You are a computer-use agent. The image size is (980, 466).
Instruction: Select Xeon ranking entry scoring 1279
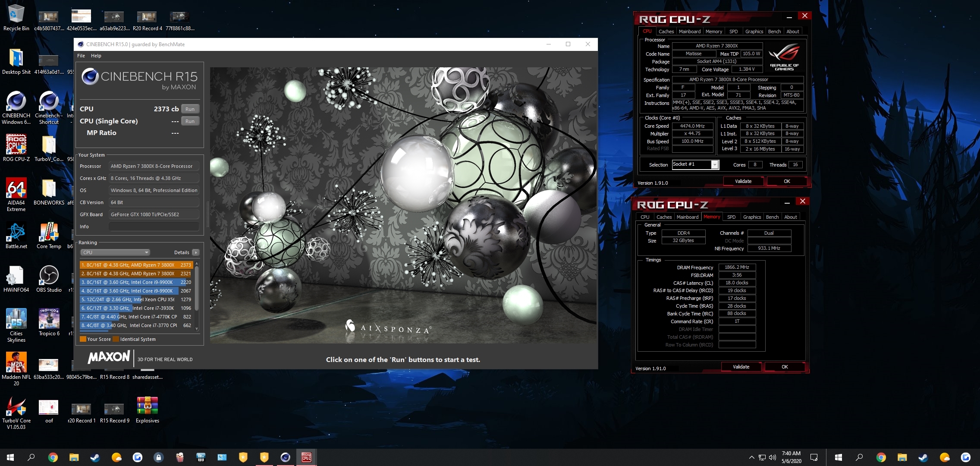tap(136, 299)
